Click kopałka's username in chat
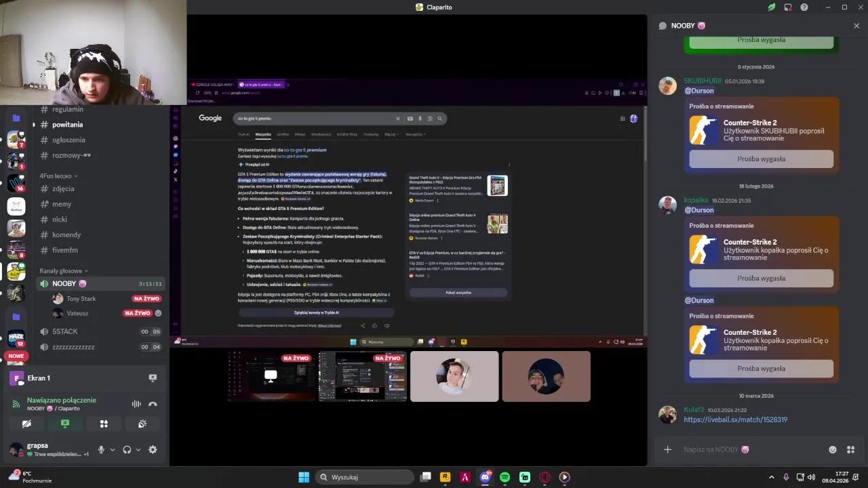The width and height of the screenshot is (868, 488). pos(696,200)
